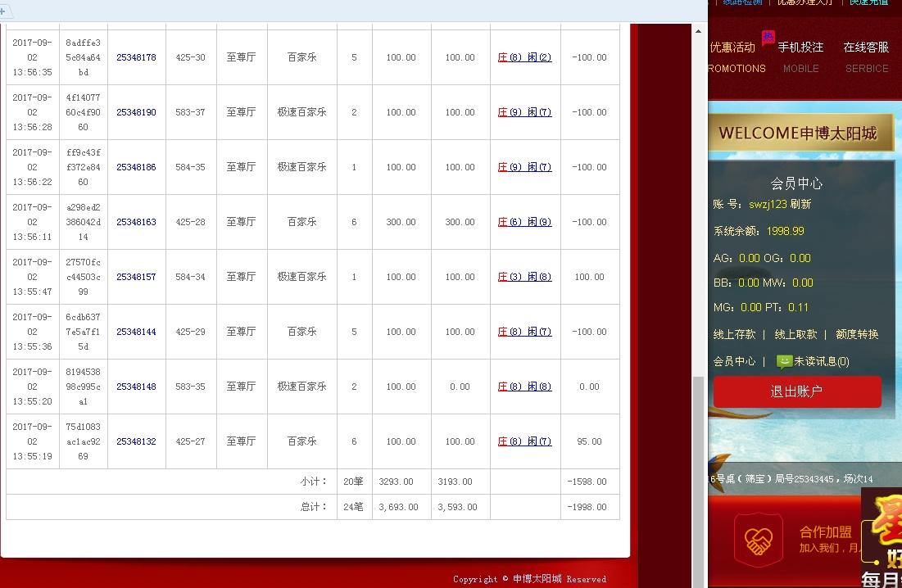902x588 pixels.
Task: Open bet record 25348178 details
Action: coord(137,57)
